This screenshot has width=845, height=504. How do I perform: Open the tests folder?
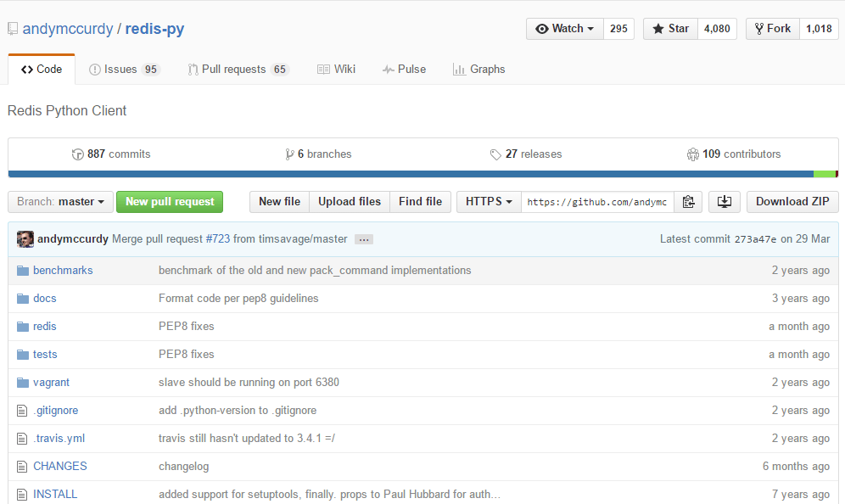[45, 354]
